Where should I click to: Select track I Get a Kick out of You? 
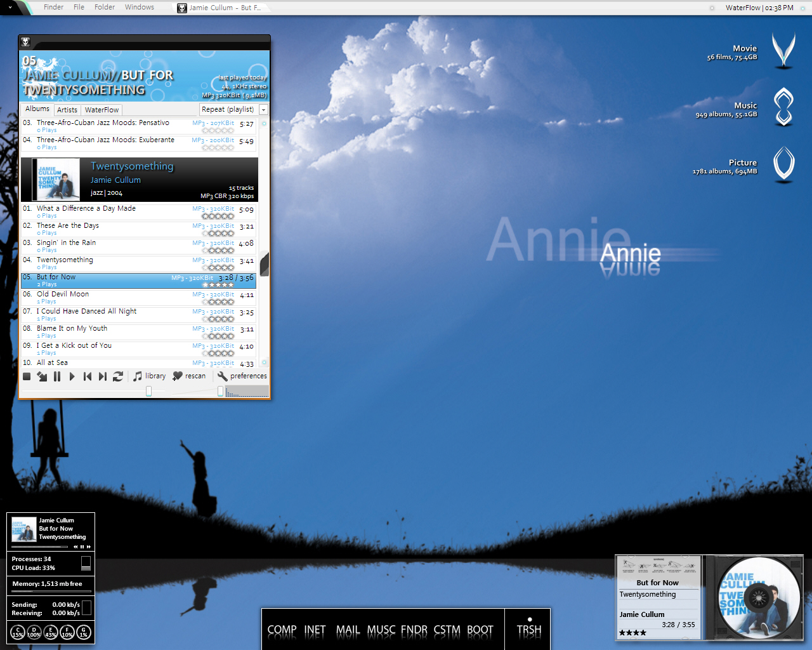click(x=139, y=349)
